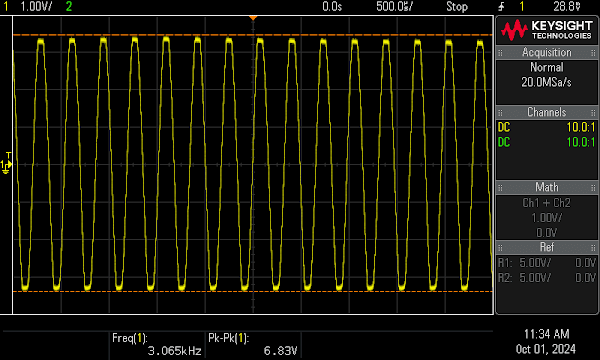Open the Channels panel header
Screen dimensions: 600x360
point(546,112)
